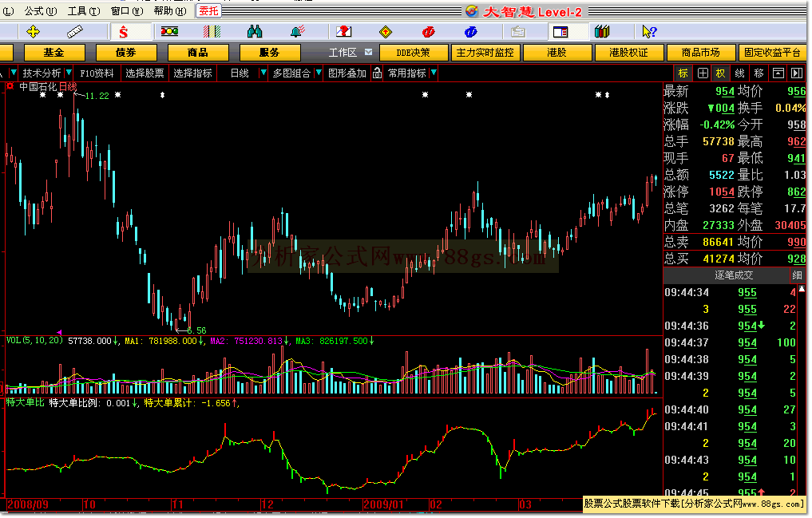812x518 pixels.
Task: Click the 选择股票 button
Action: coord(145,73)
